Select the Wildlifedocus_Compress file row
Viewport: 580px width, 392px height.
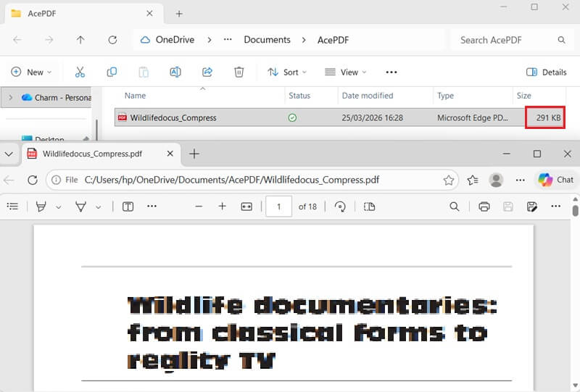(339, 117)
